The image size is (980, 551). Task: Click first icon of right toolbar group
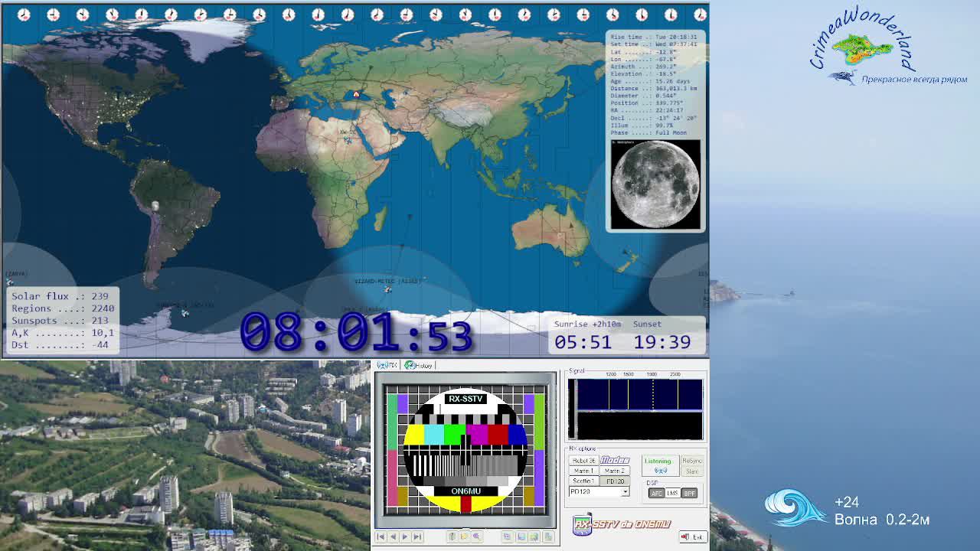pyautogui.click(x=508, y=536)
